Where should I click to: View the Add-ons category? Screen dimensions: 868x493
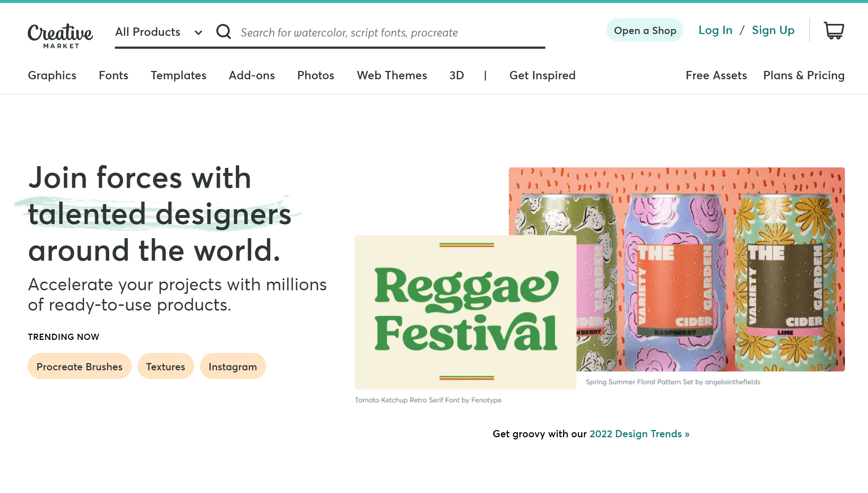(x=252, y=76)
